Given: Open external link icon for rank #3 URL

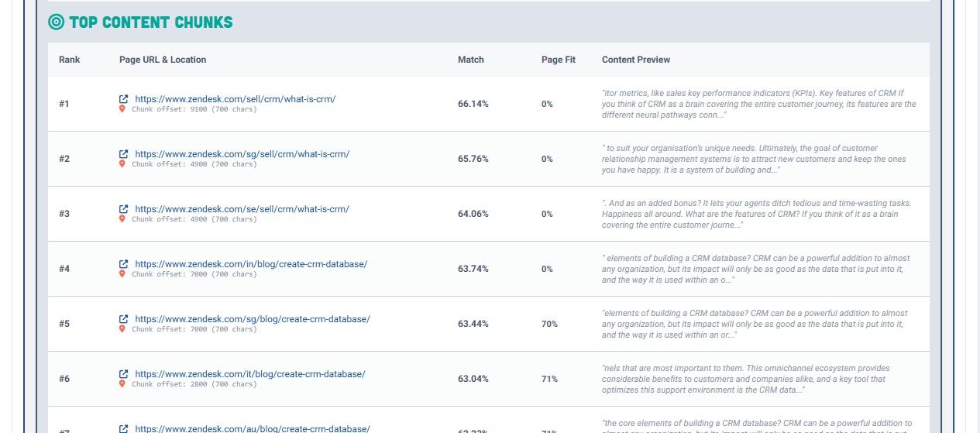Looking at the screenshot, I should (123, 209).
